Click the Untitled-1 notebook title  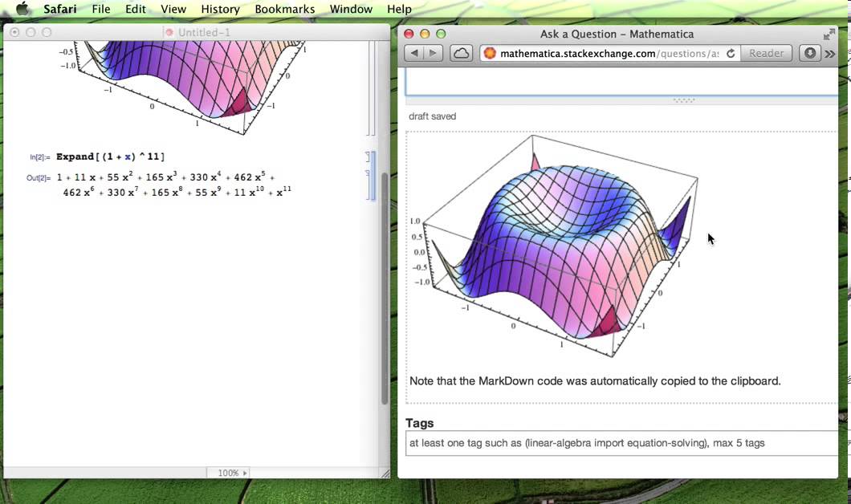(x=204, y=33)
